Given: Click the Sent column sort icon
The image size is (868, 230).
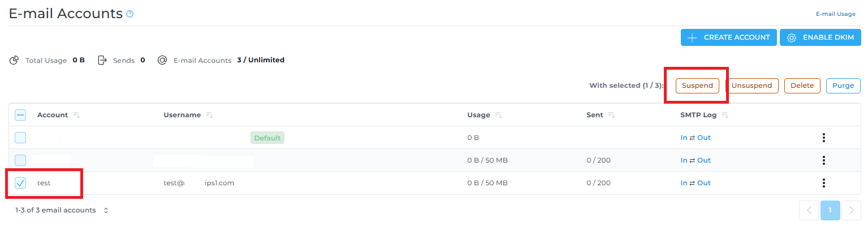Looking at the screenshot, I should point(611,115).
